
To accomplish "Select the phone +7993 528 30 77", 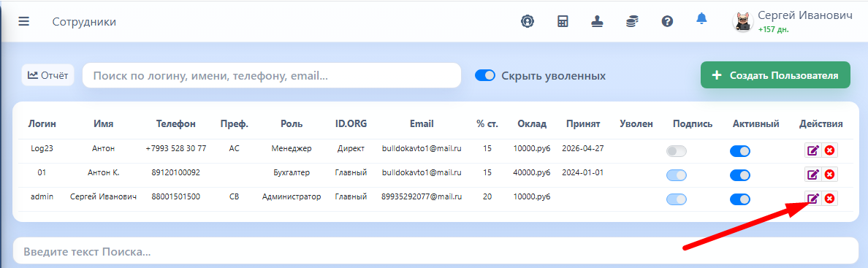I will point(176,148).
